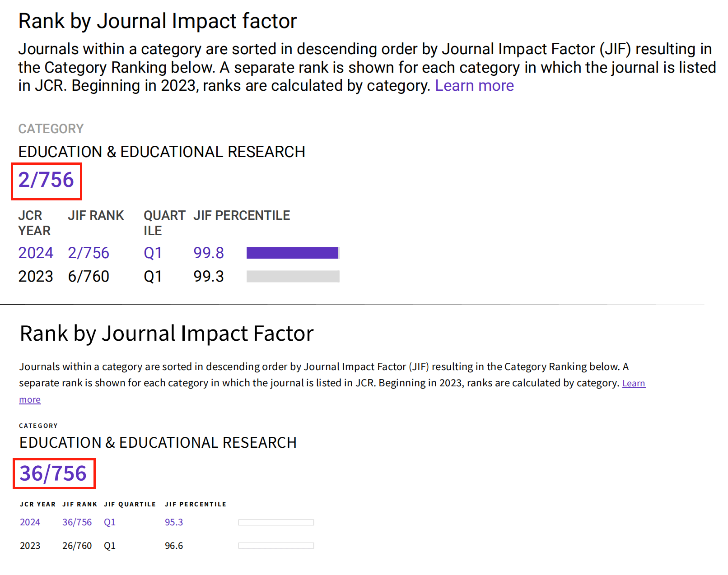
Task: Click the purple 99.8 percentile bar
Action: (293, 253)
